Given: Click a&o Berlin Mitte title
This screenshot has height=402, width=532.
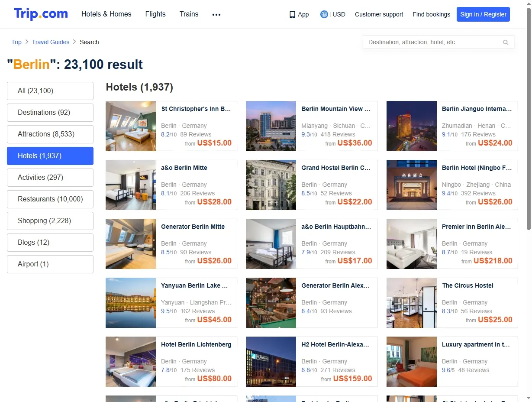Looking at the screenshot, I should 184,168.
